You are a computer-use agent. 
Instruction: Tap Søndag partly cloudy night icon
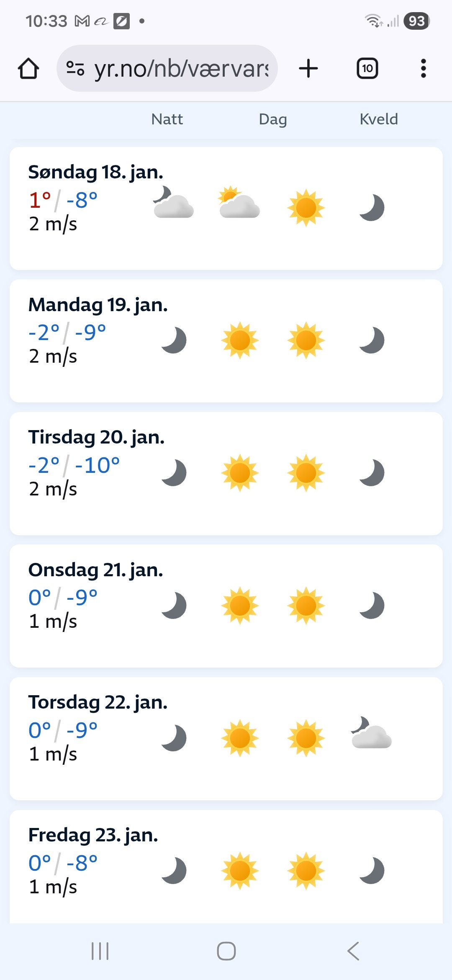[x=173, y=202]
